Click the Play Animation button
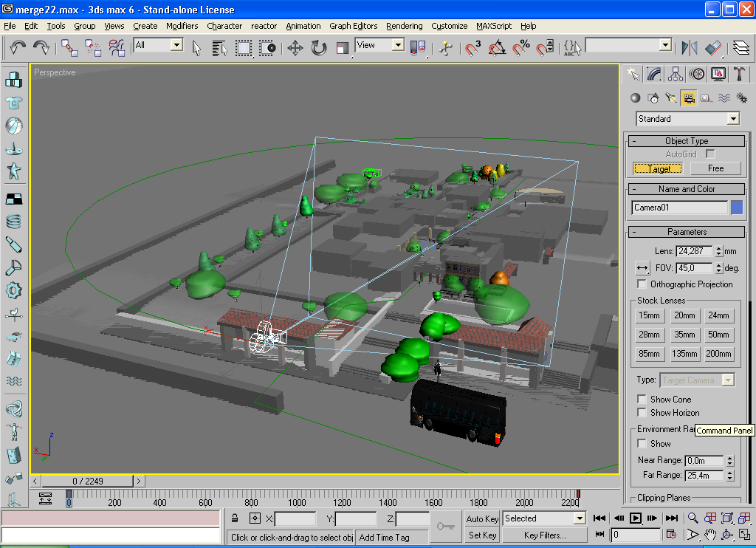The image size is (756, 548). click(636, 518)
